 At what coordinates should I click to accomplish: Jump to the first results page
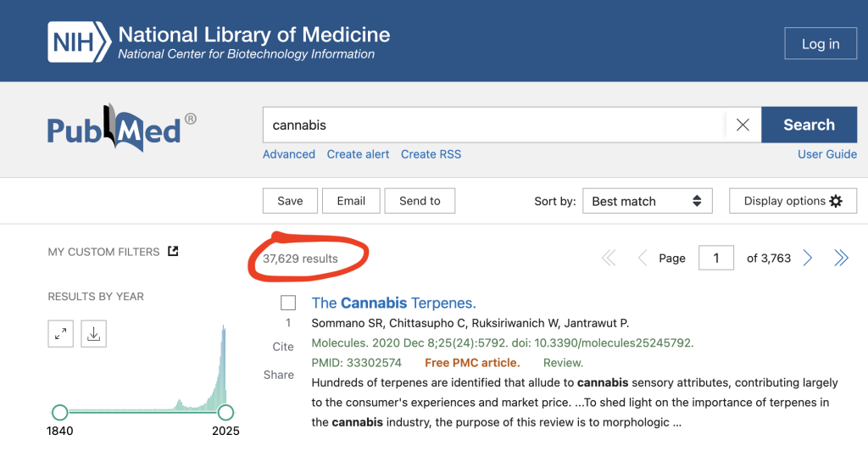[609, 259]
